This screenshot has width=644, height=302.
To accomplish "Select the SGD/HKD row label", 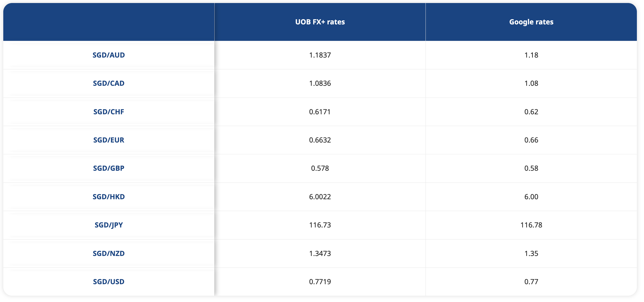I will click(x=109, y=197).
